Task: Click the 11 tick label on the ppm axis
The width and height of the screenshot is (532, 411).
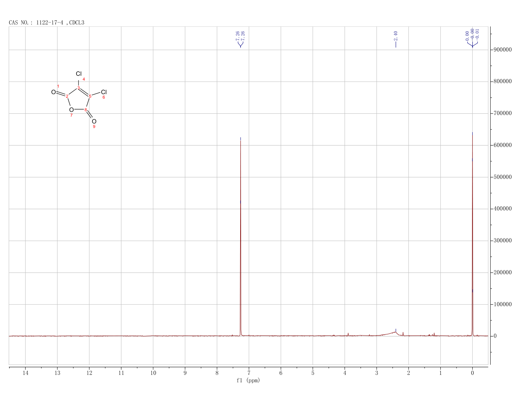Action: [x=121, y=373]
